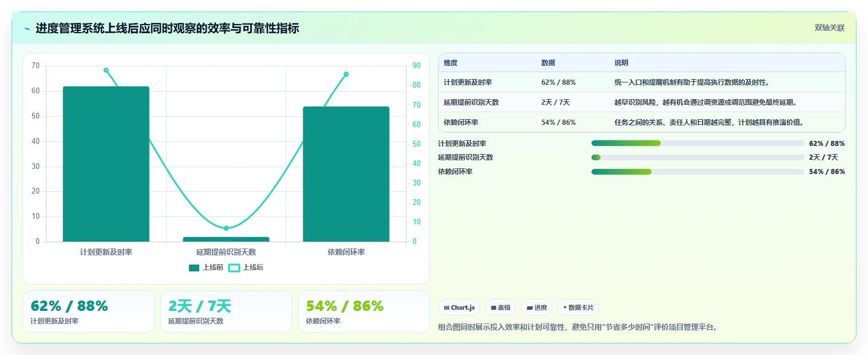Toggle the 上线后 legend swatch
Screen dimensions: 868x355
point(234,267)
